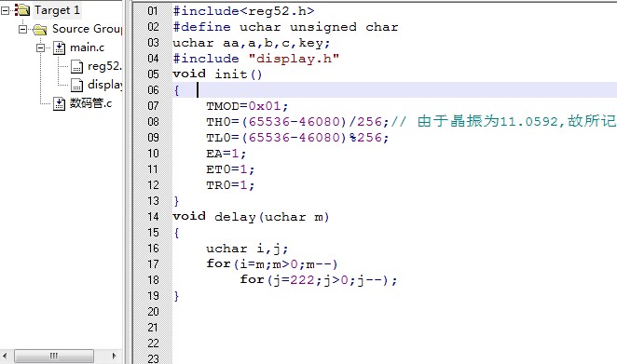Click the #include display.h code line
The height and width of the screenshot is (364, 617).
[255, 59]
